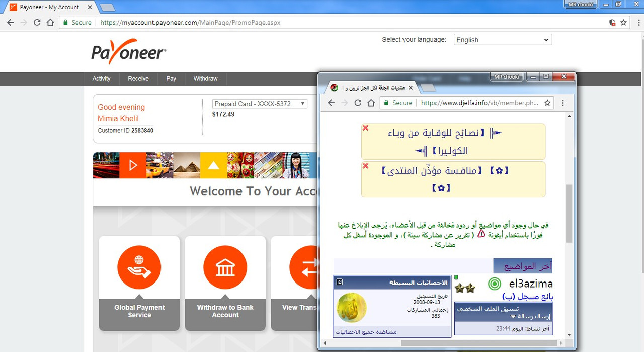Image resolution: width=644 pixels, height=352 pixels.
Task: Open the Activity menu
Action: pyautogui.click(x=101, y=79)
